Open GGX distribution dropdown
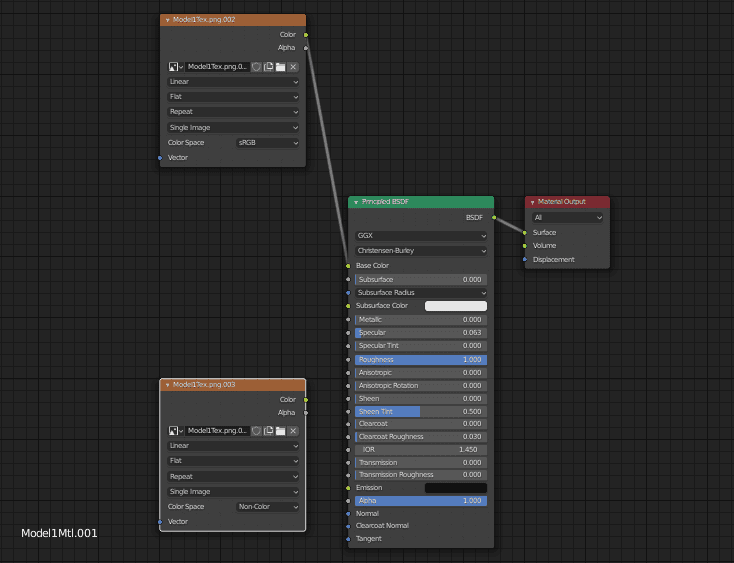Viewport: 734px width, 563px height. pos(421,236)
